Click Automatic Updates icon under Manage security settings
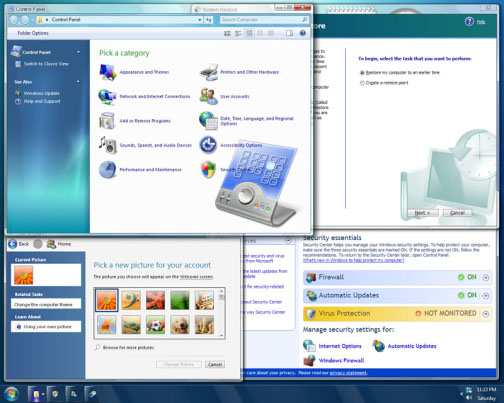Viewport: 504px width, 403px height. (x=379, y=346)
